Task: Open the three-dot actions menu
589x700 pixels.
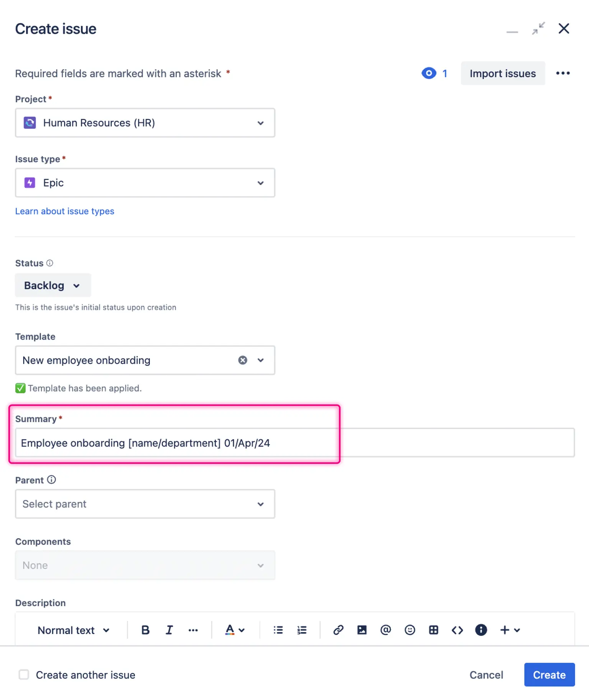Action: point(563,73)
